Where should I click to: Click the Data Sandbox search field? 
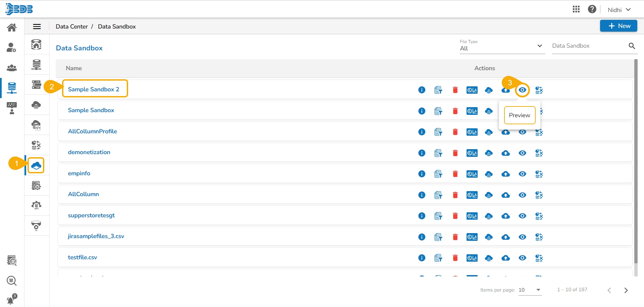click(x=589, y=46)
